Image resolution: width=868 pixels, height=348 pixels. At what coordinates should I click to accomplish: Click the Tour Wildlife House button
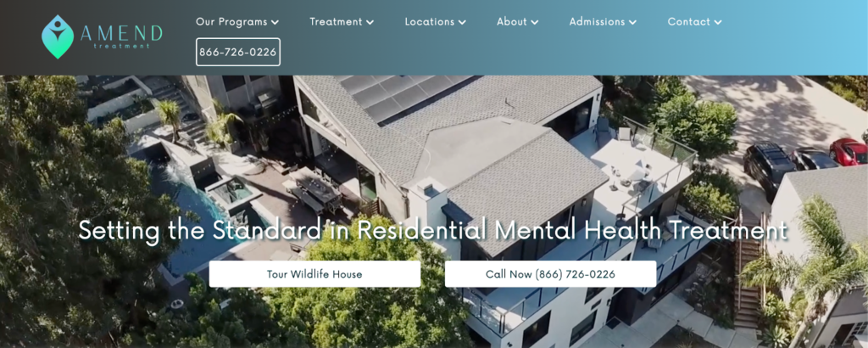[314, 274]
